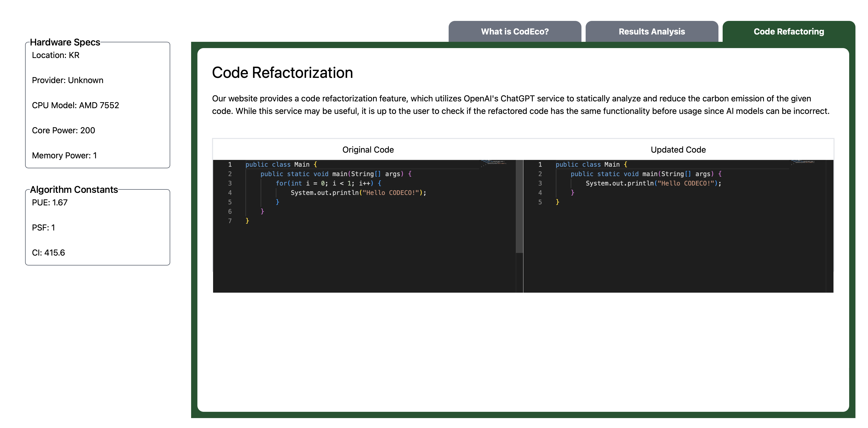
Task: Click the CPU Model: AMD 7552 entry
Action: click(76, 105)
